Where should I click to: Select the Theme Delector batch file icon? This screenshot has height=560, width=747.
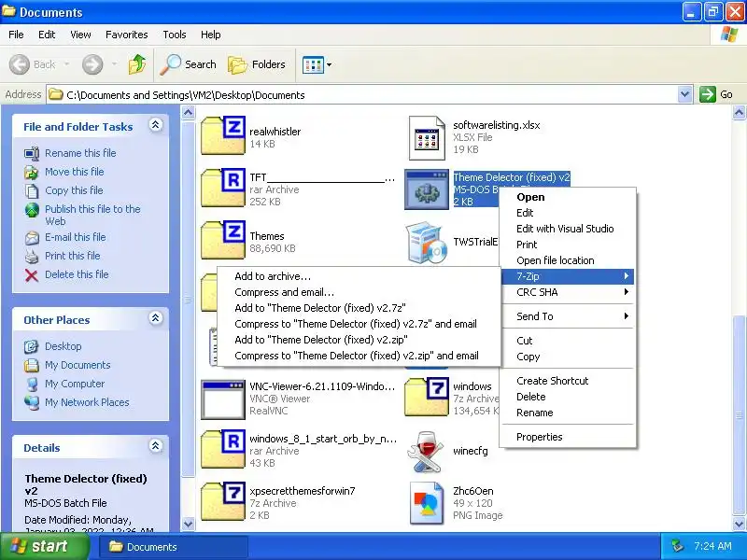(427, 189)
